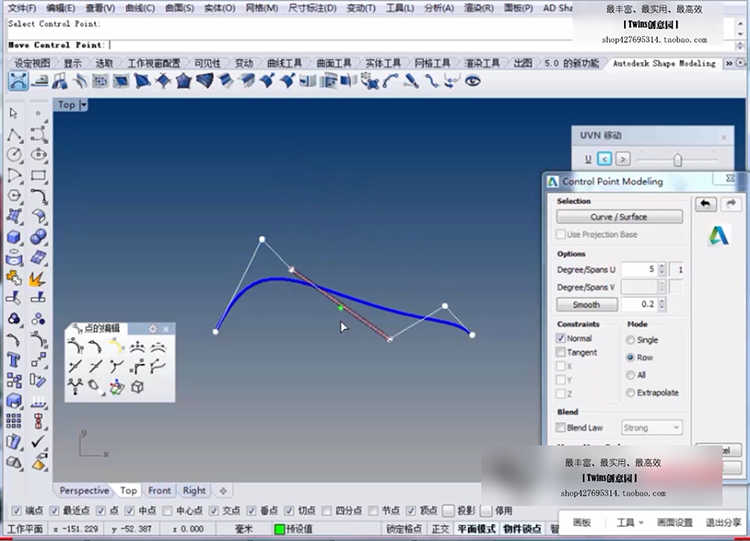Image resolution: width=750 pixels, height=541 pixels.
Task: Add a new viewport tab with plus icon
Action: click(223, 490)
